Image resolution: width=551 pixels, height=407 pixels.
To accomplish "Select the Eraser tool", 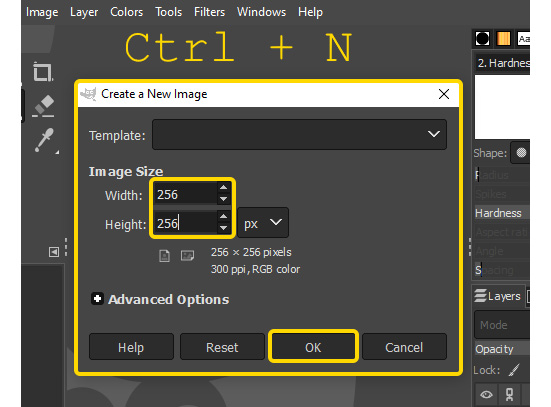I will 43,105.
